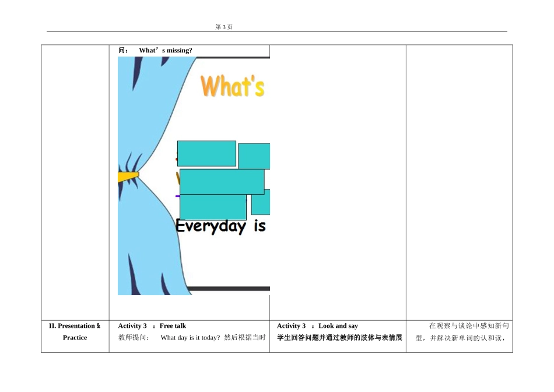Click the page header '第3页'
The width and height of the screenshot is (554, 392).
(x=224, y=27)
